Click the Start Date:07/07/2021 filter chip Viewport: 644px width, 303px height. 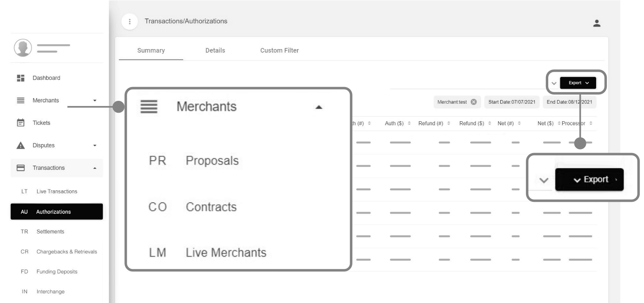point(512,102)
